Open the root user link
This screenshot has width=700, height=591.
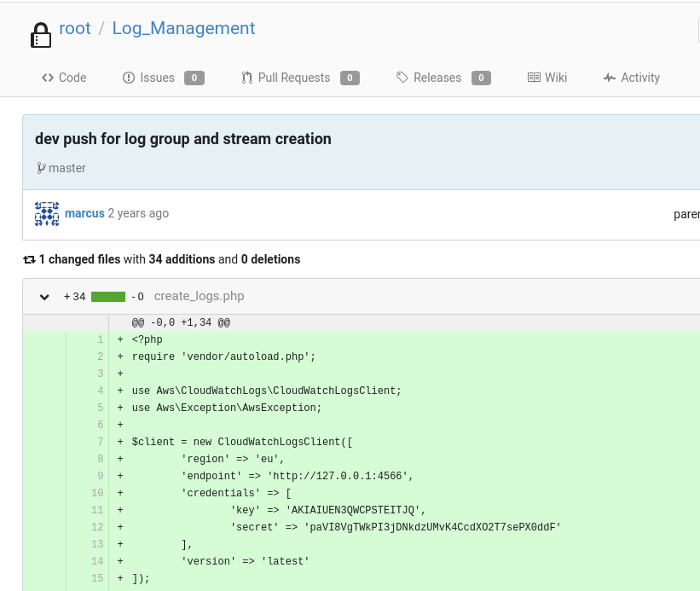[x=75, y=28]
